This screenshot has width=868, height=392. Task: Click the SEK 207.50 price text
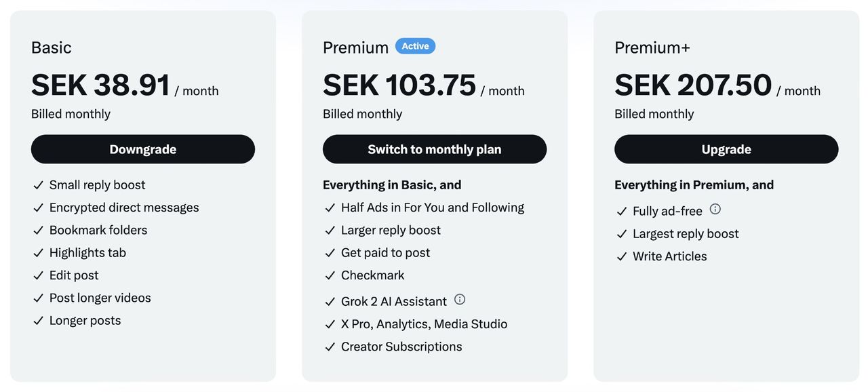693,86
